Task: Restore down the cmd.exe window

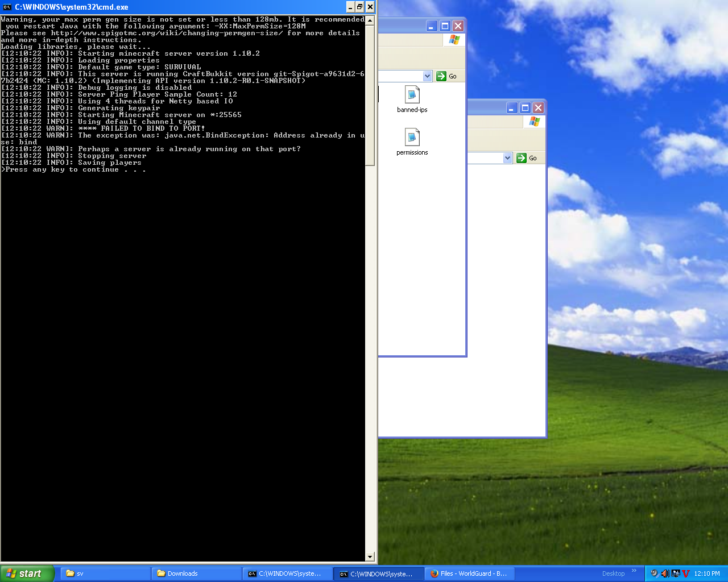Action: click(x=359, y=7)
